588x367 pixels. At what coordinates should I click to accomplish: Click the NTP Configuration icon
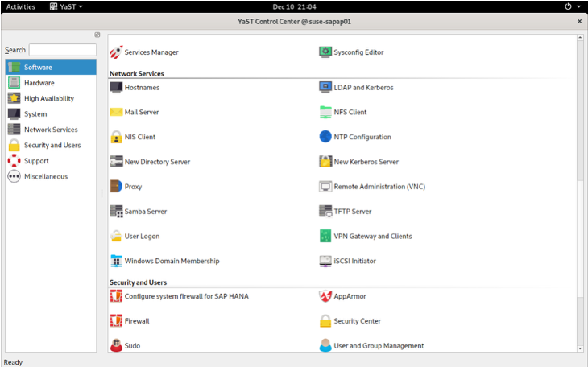pos(325,137)
